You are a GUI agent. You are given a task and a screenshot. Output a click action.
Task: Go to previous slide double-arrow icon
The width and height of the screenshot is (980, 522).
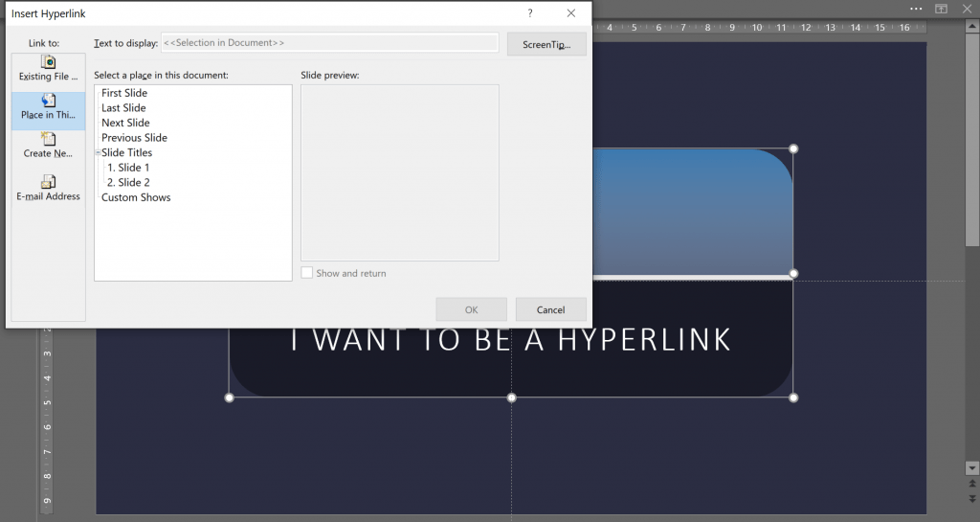coord(972,484)
